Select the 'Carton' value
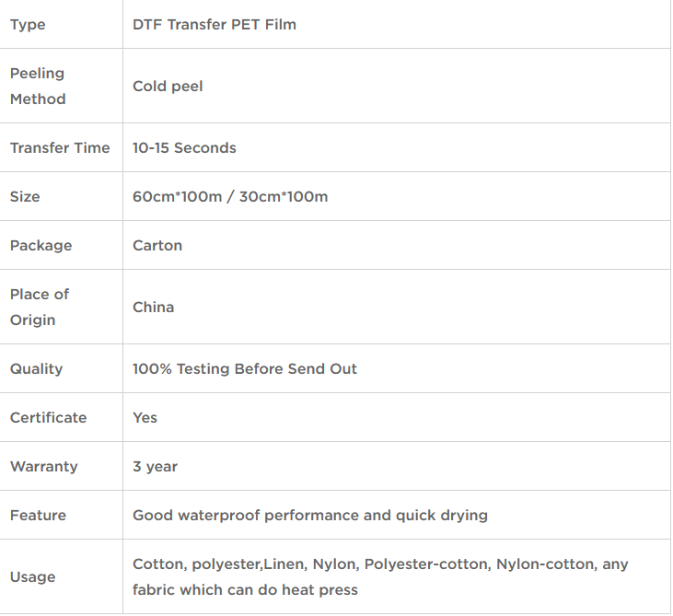The image size is (673, 616). pos(157,246)
